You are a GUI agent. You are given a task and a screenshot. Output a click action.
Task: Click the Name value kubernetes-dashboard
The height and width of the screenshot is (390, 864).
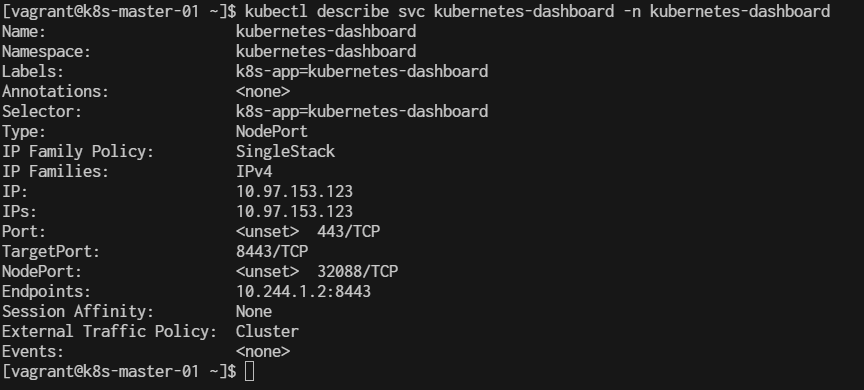[x=326, y=32]
